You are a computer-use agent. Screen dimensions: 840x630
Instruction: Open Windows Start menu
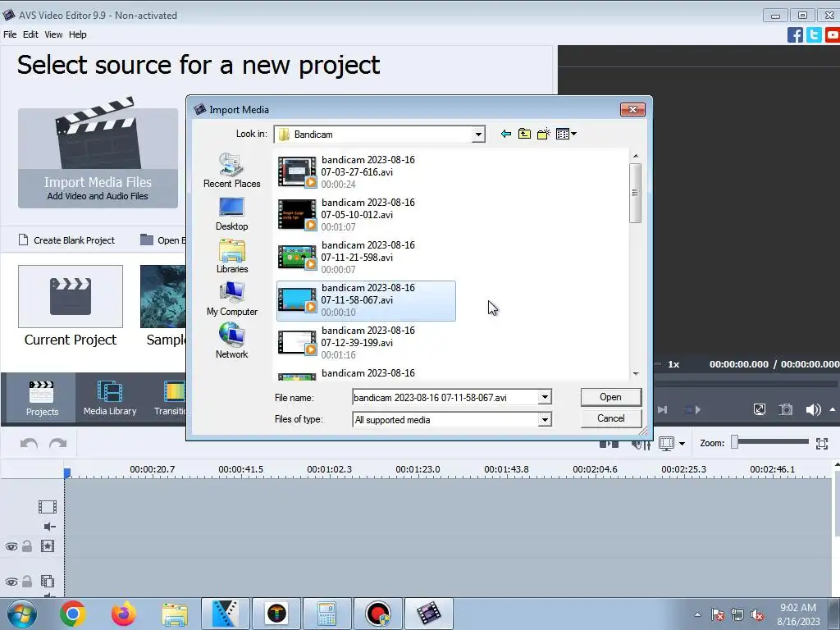pyautogui.click(x=21, y=614)
